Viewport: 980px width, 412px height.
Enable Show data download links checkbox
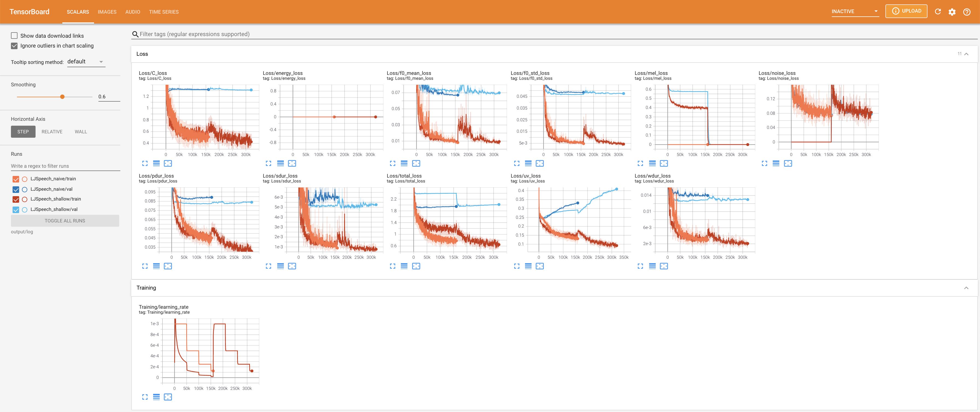[x=14, y=36]
